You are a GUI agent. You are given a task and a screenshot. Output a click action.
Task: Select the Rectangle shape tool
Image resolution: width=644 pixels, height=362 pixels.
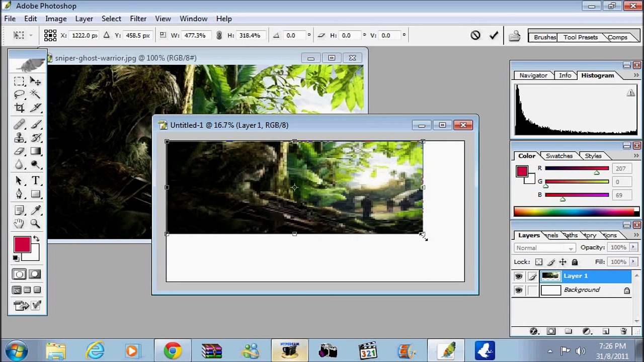click(x=35, y=194)
